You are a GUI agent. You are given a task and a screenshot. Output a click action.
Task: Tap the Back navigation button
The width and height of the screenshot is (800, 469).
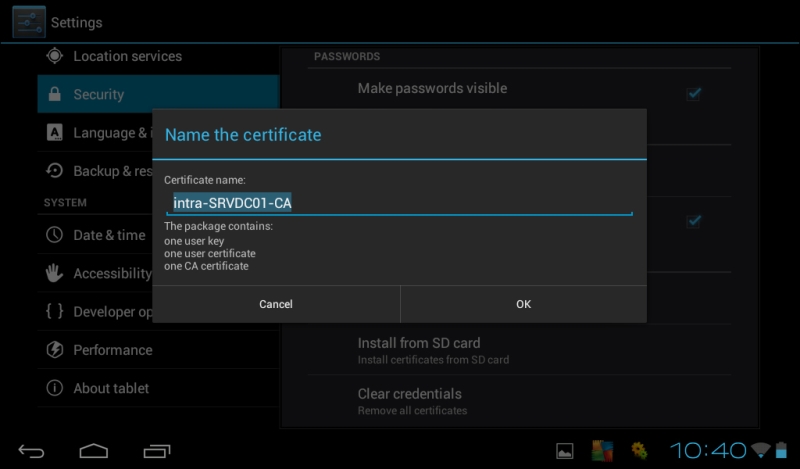point(31,451)
